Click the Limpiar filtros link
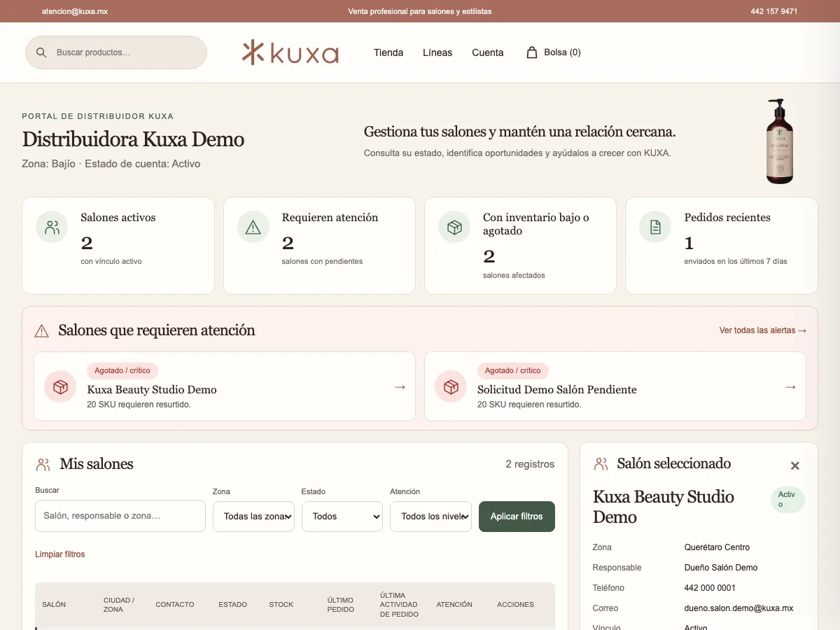The image size is (840, 630). (x=60, y=554)
